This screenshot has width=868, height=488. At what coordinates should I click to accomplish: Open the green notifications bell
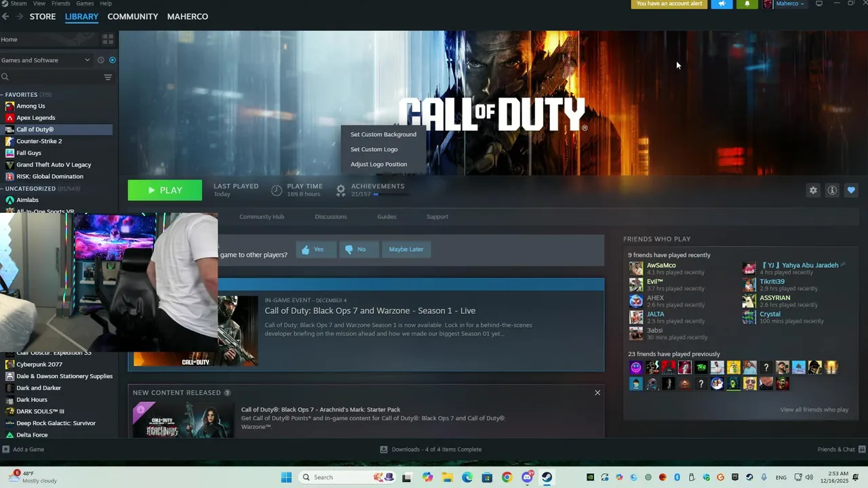pyautogui.click(x=747, y=4)
